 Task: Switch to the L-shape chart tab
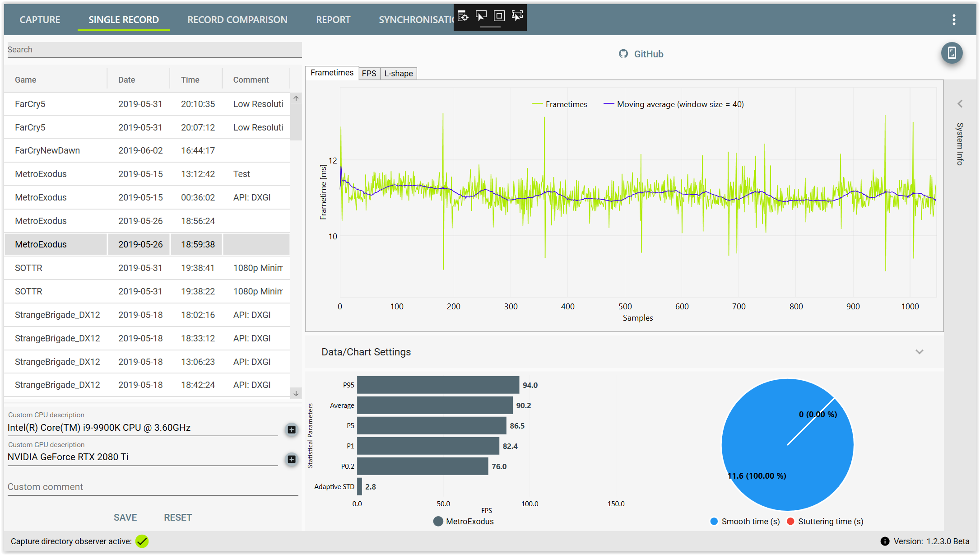tap(398, 73)
